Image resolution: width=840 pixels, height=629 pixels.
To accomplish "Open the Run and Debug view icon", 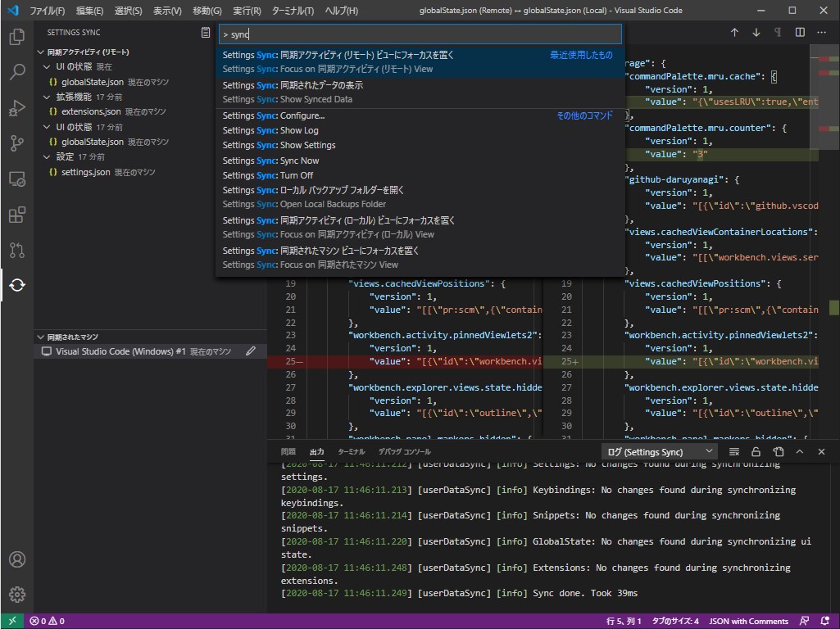I will (16, 108).
